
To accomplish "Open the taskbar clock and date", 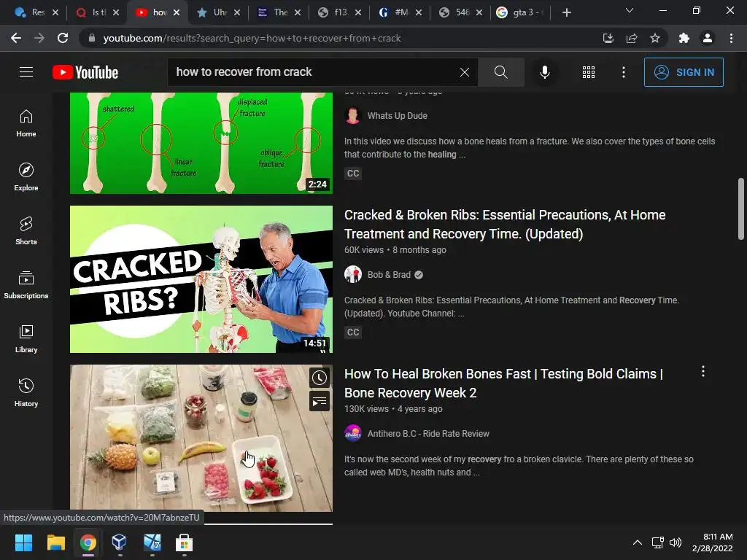I will pos(713,542).
